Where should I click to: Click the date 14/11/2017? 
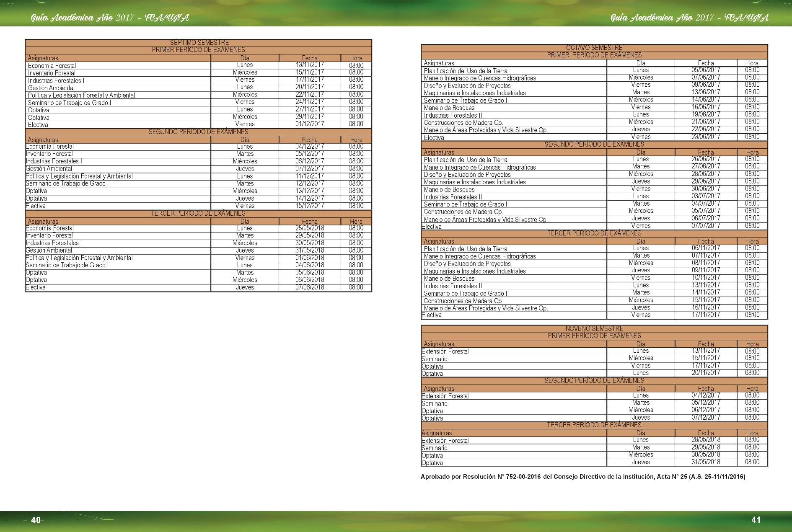click(706, 292)
